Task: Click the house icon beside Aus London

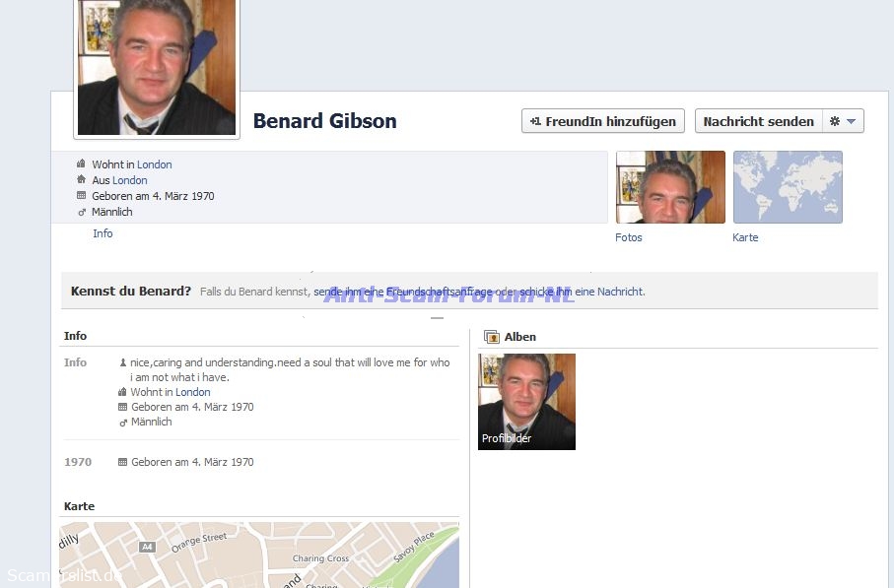Action: coord(81,179)
